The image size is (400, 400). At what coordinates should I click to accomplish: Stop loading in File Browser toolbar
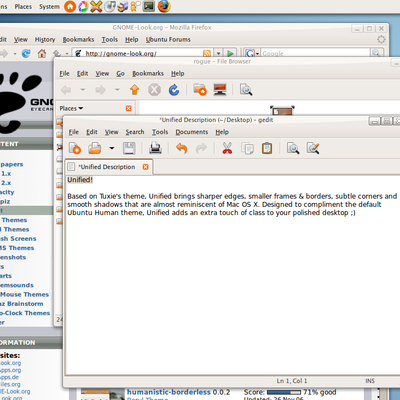tap(154, 90)
